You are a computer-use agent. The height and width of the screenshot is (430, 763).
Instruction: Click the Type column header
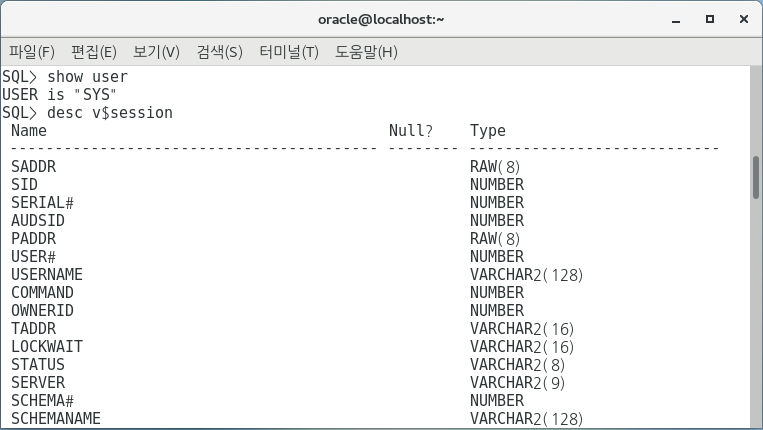click(488, 131)
